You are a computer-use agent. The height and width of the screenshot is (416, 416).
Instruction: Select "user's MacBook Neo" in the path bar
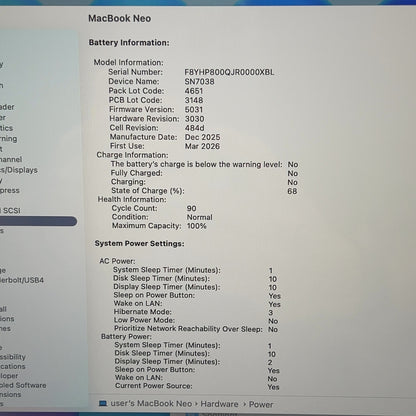pos(151,404)
